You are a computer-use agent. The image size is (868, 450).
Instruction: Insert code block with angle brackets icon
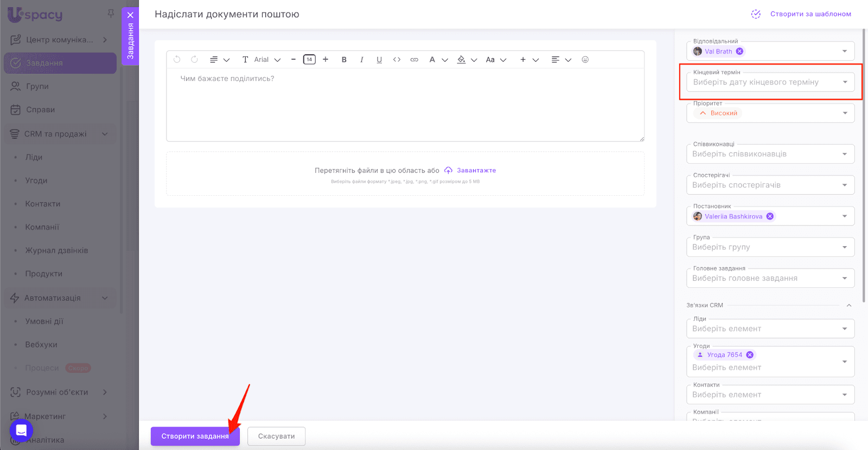(397, 60)
